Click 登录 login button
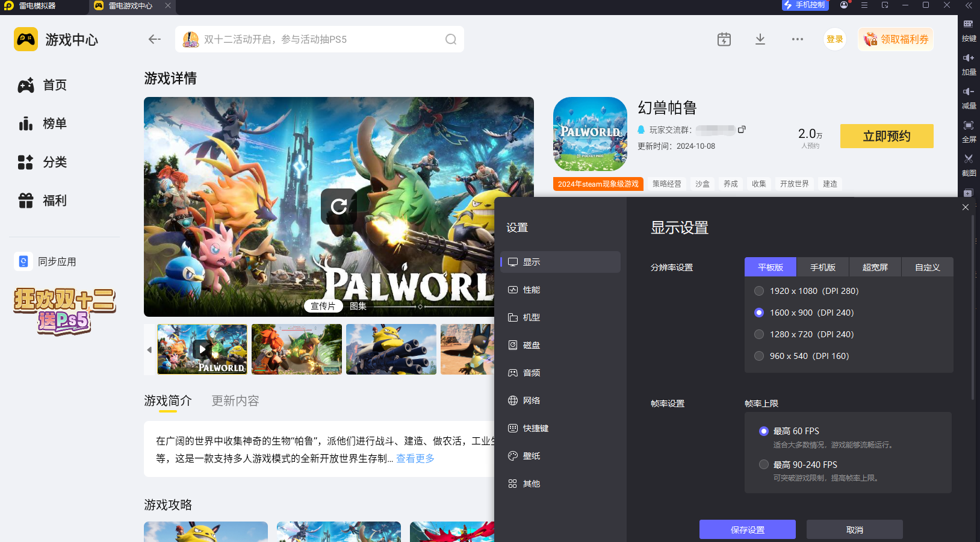This screenshot has width=980, height=542. (x=835, y=39)
